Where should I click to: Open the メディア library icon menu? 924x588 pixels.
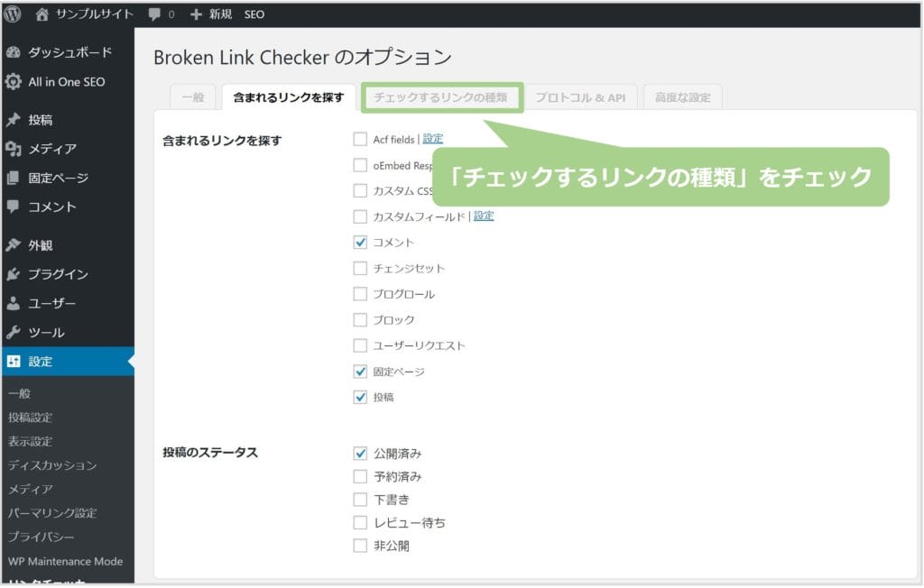13,149
